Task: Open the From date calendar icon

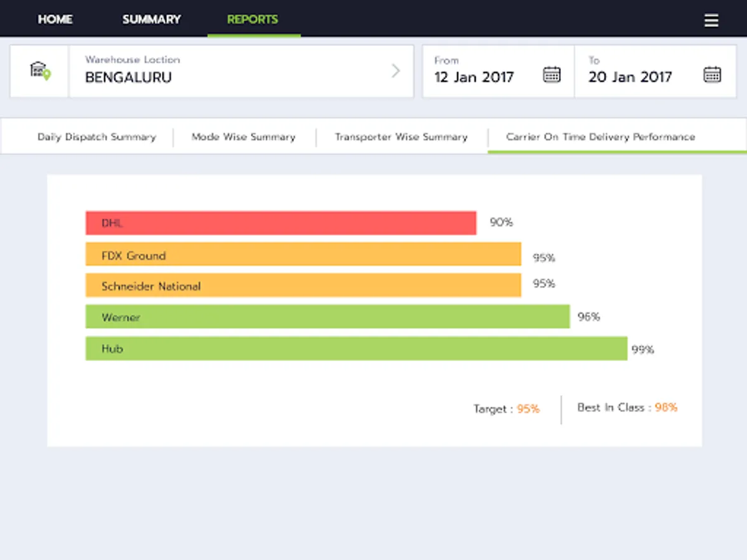Action: [x=552, y=74]
